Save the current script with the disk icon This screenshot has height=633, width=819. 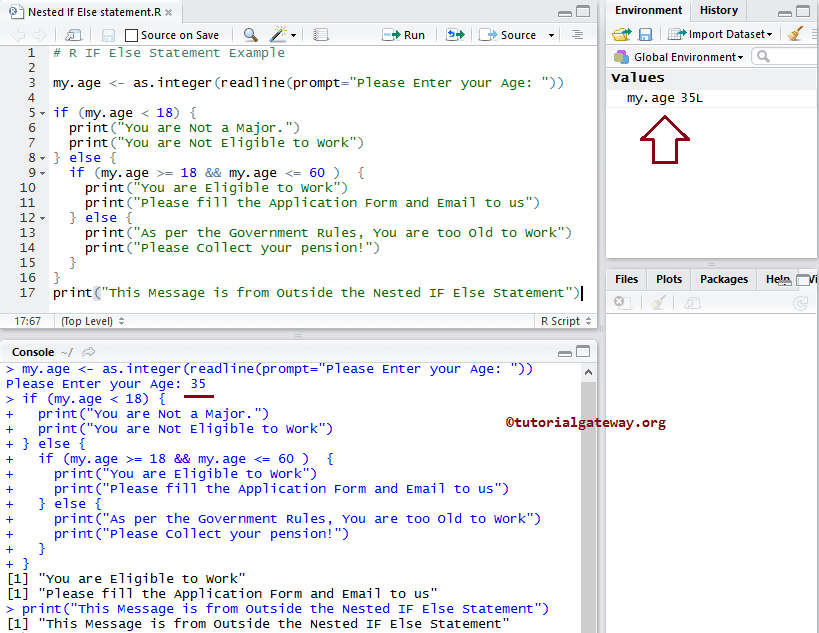pos(108,34)
